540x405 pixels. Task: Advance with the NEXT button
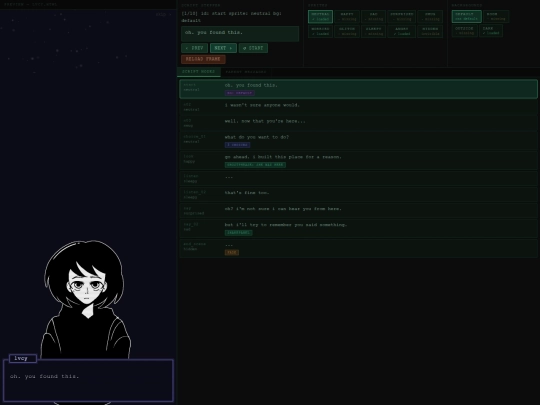[x=223, y=48]
